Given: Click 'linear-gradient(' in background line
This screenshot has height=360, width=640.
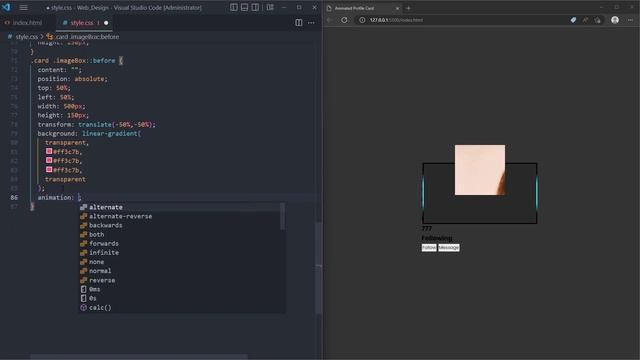Looking at the screenshot, I should tap(111, 133).
